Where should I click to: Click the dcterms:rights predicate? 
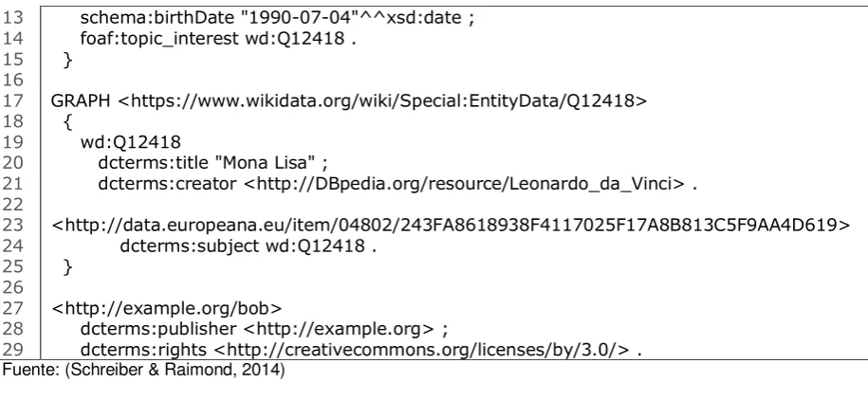click(x=143, y=350)
